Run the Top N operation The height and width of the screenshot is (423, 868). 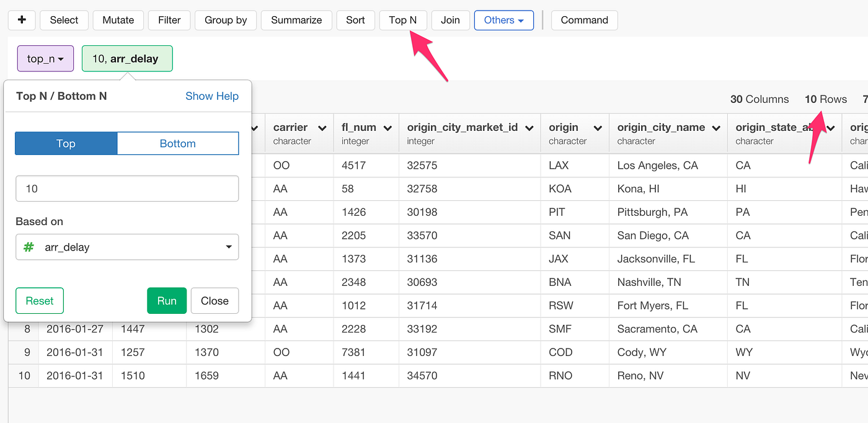166,301
